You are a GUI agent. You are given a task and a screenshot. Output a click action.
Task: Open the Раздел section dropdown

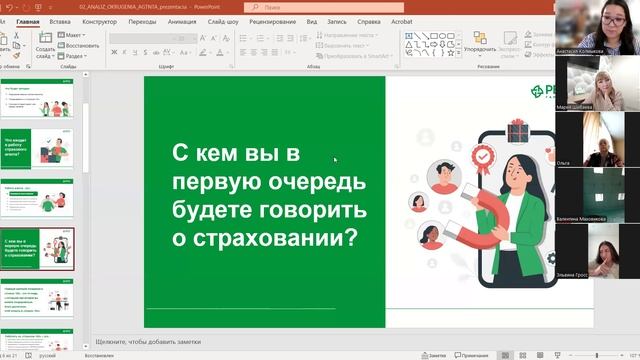pos(73,56)
